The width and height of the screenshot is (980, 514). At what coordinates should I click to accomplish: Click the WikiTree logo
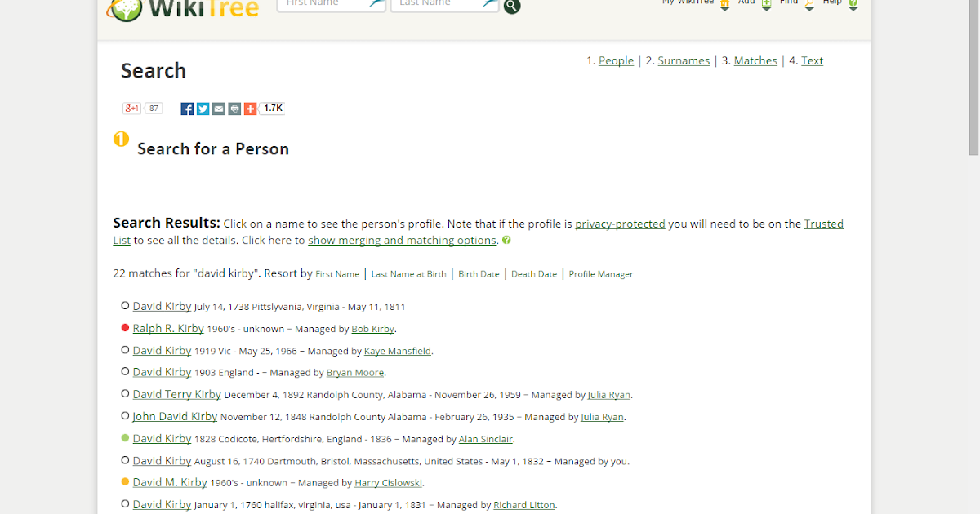tap(183, 9)
